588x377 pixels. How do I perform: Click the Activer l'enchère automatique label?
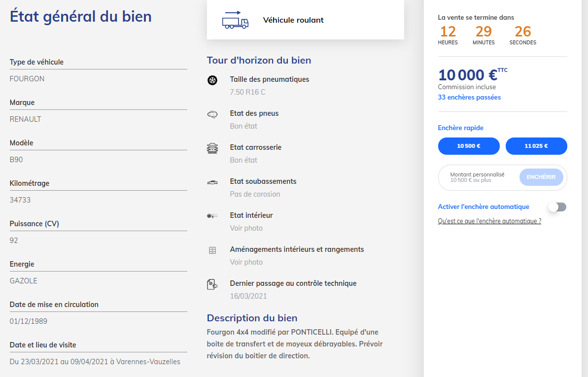[484, 207]
